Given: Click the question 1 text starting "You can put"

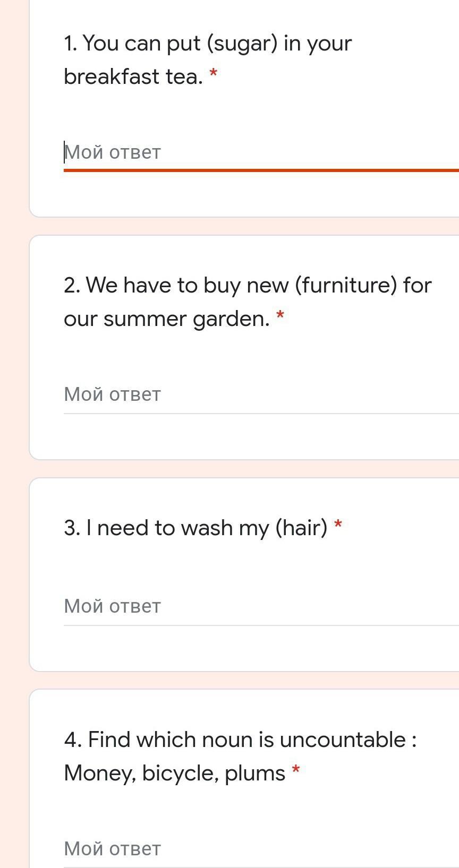Looking at the screenshot, I should click(207, 44).
